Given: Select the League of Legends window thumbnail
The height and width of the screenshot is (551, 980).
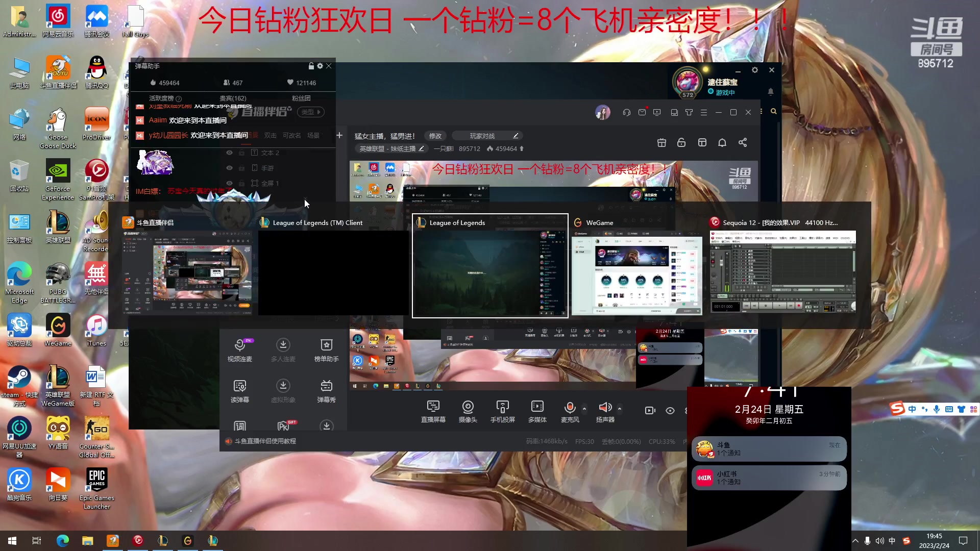Looking at the screenshot, I should pyautogui.click(x=489, y=265).
